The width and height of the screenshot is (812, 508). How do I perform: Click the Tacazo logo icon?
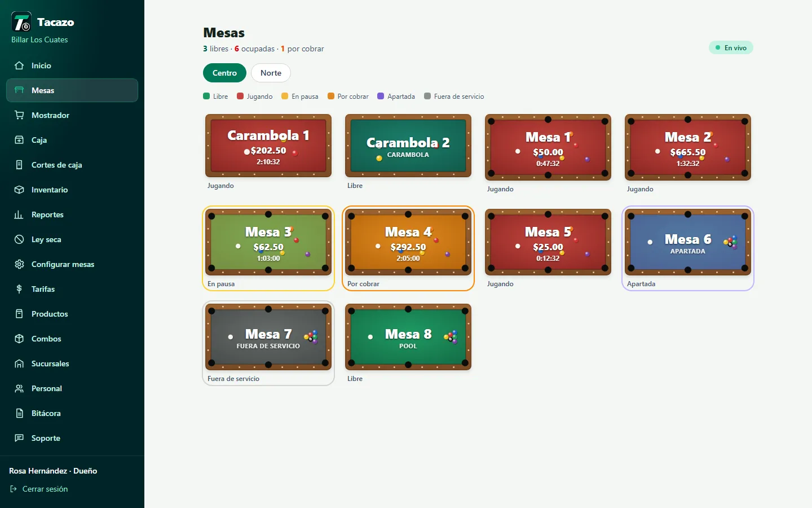coord(21,22)
